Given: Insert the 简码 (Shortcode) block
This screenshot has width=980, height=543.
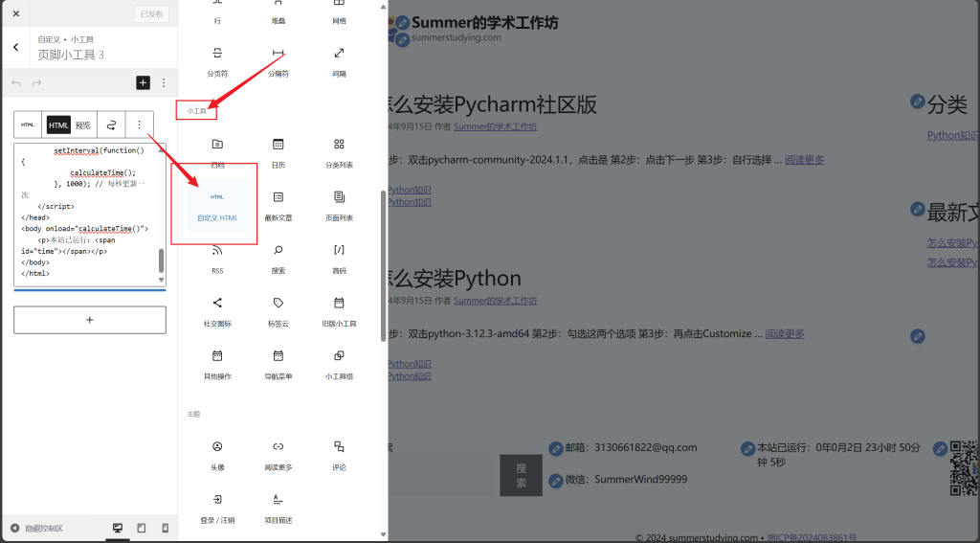Looking at the screenshot, I should (339, 259).
